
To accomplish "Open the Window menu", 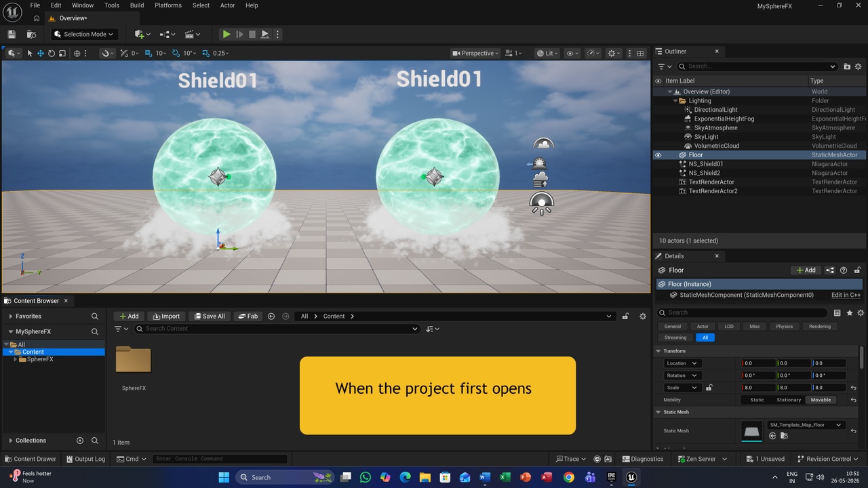I will [x=83, y=5].
